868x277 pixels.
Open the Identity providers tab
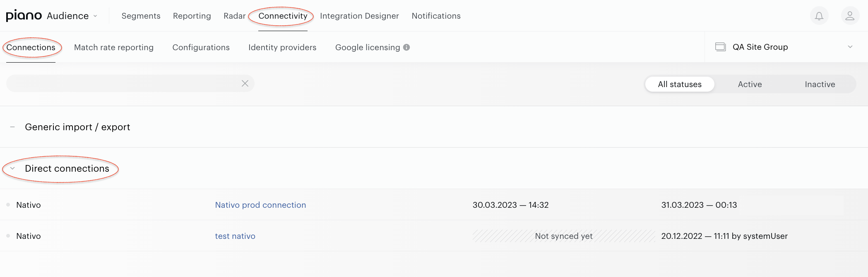[x=282, y=47]
